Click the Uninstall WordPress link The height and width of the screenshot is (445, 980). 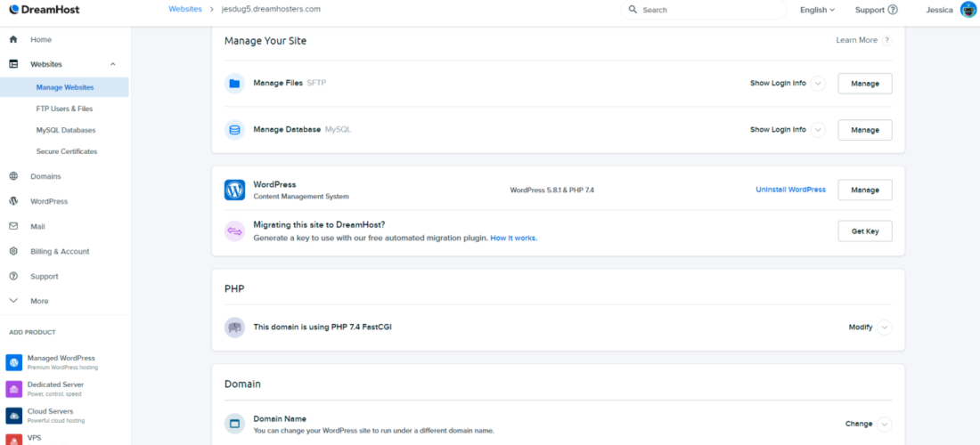click(790, 189)
